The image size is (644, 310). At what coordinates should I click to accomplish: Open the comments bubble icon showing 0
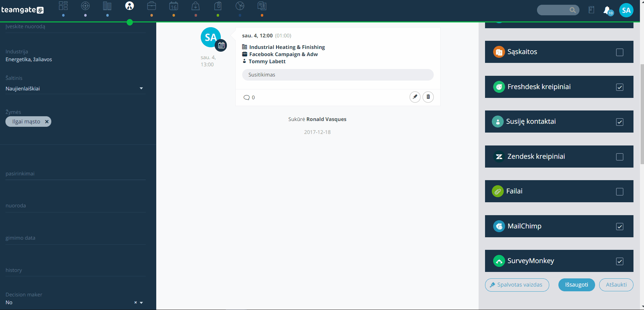247,98
